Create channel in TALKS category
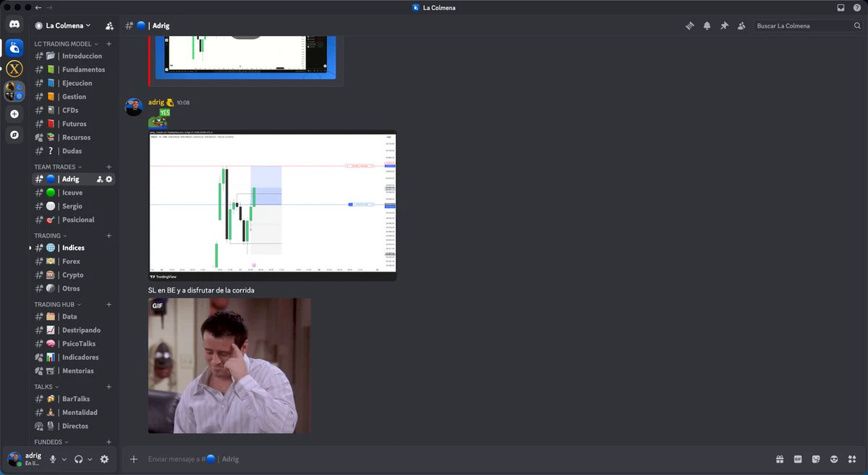 tap(109, 387)
